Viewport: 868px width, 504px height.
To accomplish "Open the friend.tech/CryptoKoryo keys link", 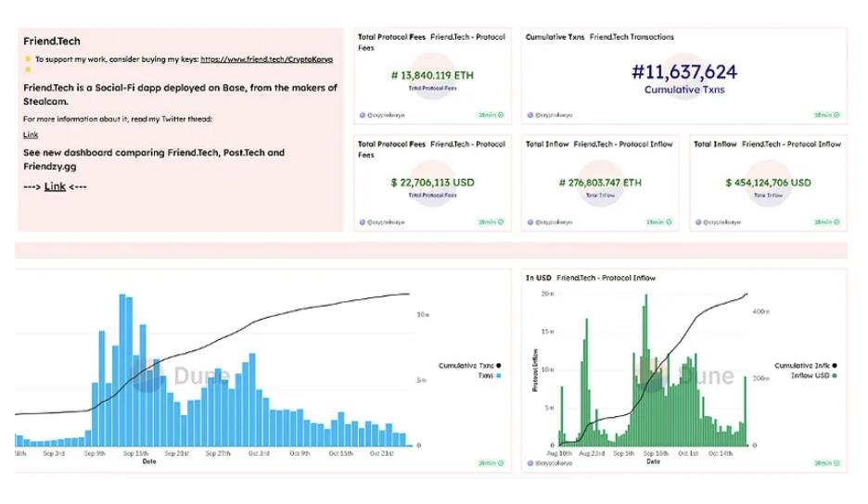I will (x=266, y=59).
